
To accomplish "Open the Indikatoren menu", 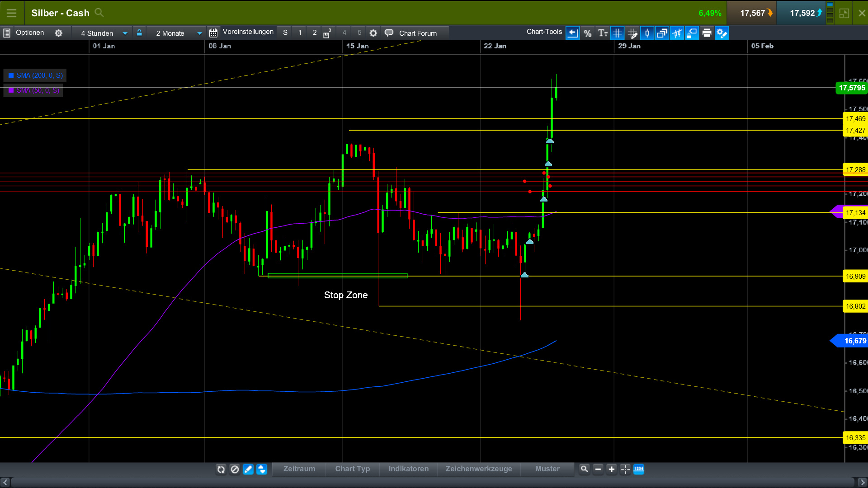I will click(x=407, y=469).
